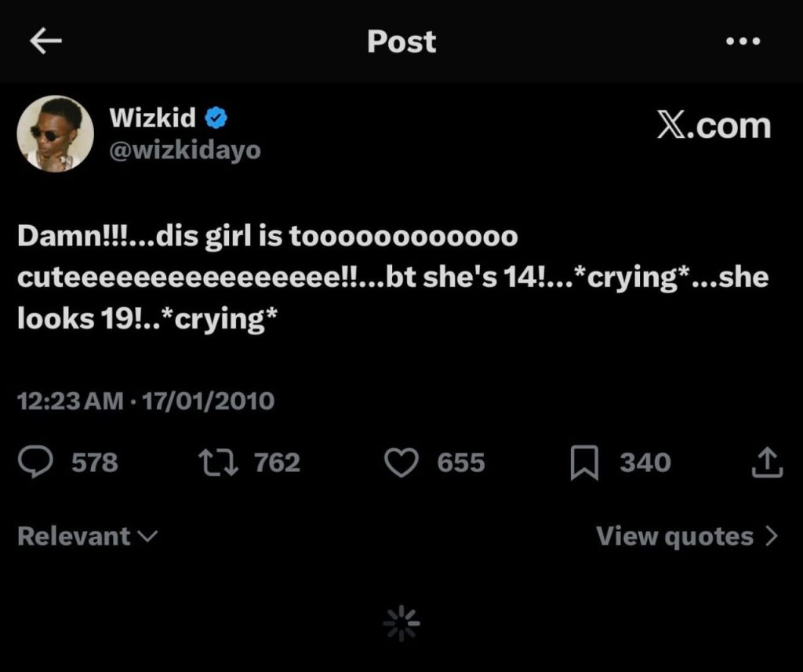This screenshot has height=672, width=803.
Task: Click the 762 reposts count
Action: [277, 463]
